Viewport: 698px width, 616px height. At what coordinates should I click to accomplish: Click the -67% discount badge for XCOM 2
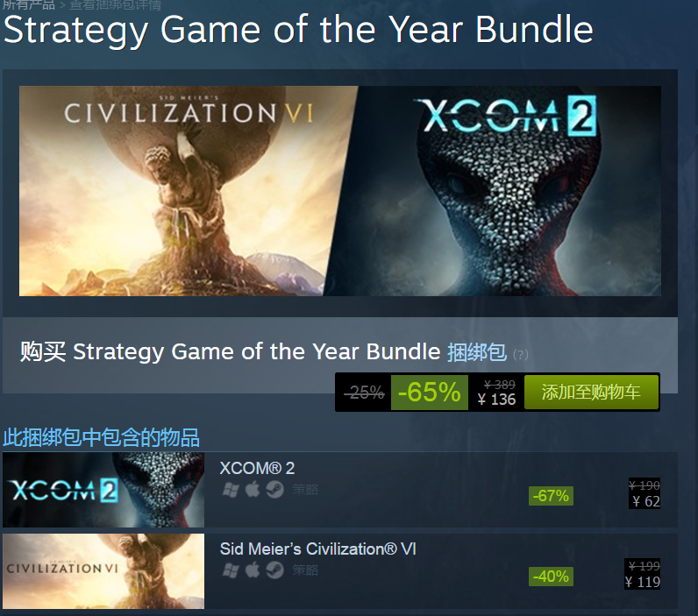[551, 496]
